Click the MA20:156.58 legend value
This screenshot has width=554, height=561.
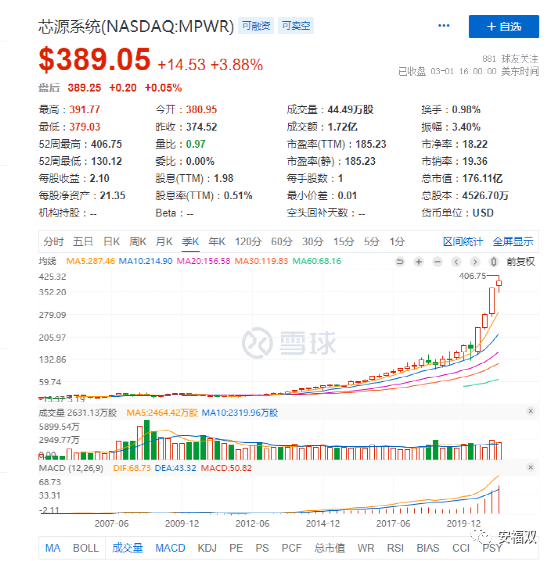203,261
